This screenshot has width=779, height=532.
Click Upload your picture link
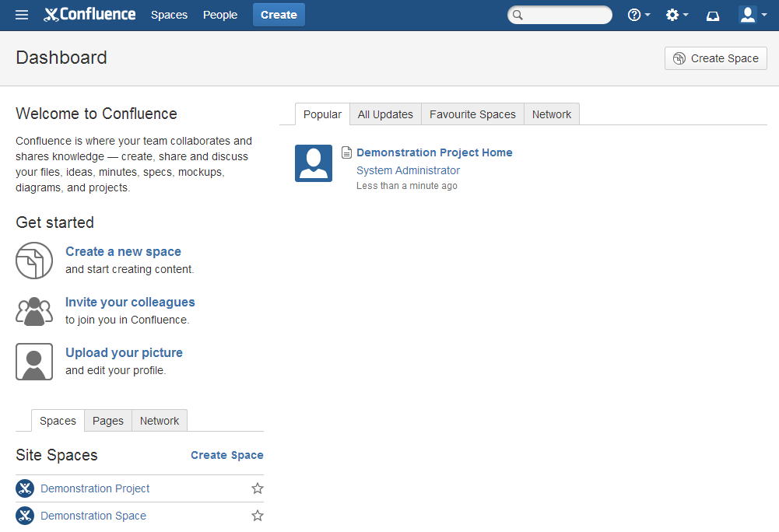125,352
